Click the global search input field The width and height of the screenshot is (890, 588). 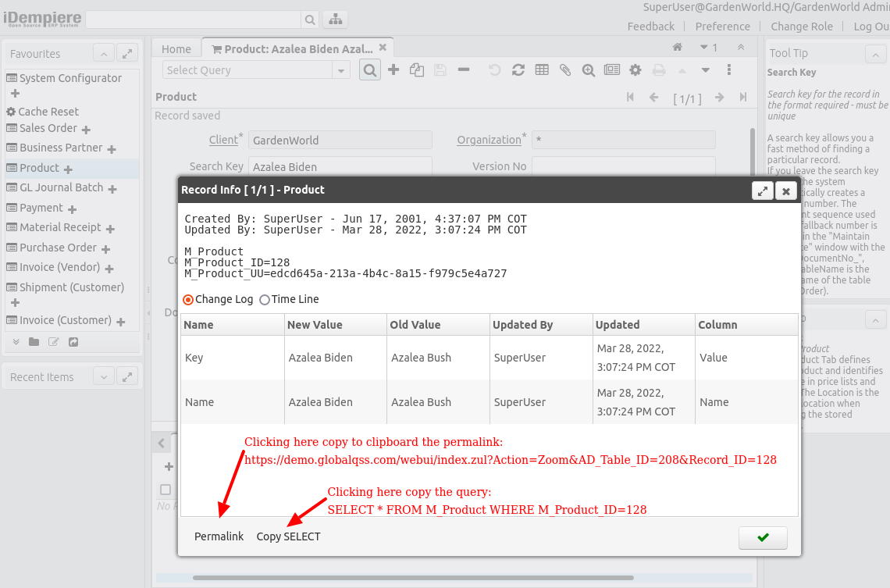(193, 20)
